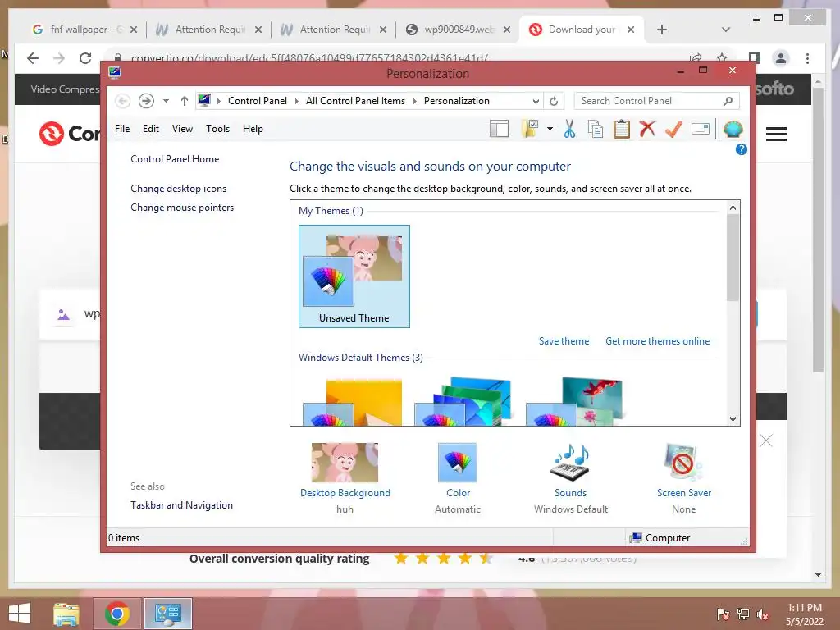
Task: Go forward in Personalization window
Action: (x=146, y=101)
